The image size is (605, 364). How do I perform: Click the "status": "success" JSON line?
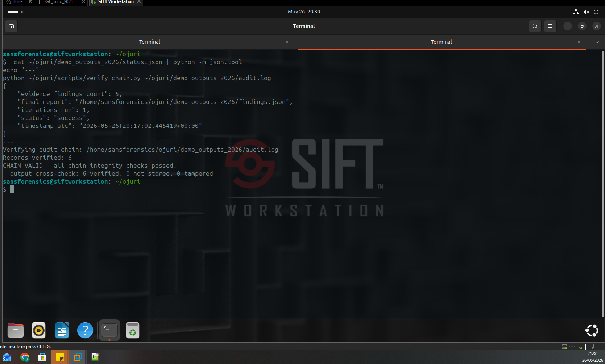click(x=53, y=118)
